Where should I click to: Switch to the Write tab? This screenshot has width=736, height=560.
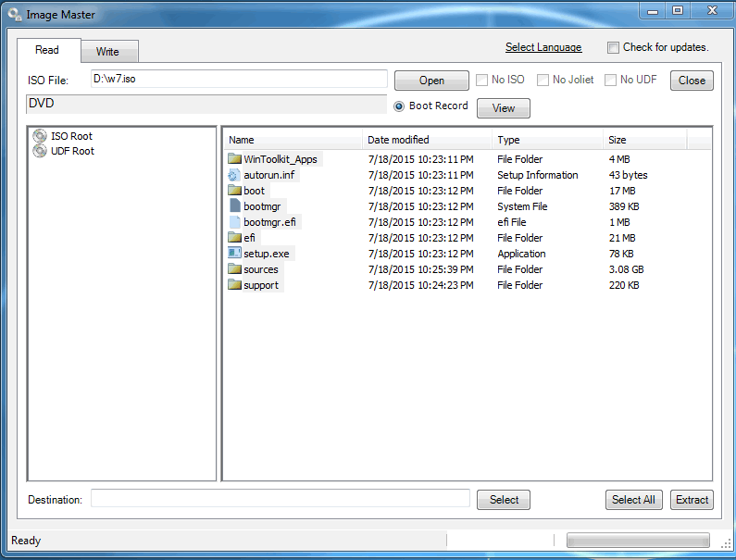[x=108, y=52]
